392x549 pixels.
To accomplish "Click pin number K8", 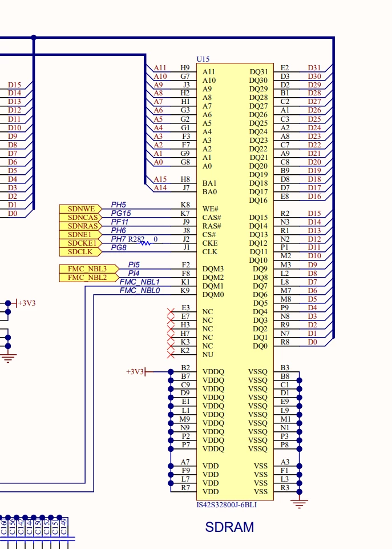I will click(x=185, y=205).
